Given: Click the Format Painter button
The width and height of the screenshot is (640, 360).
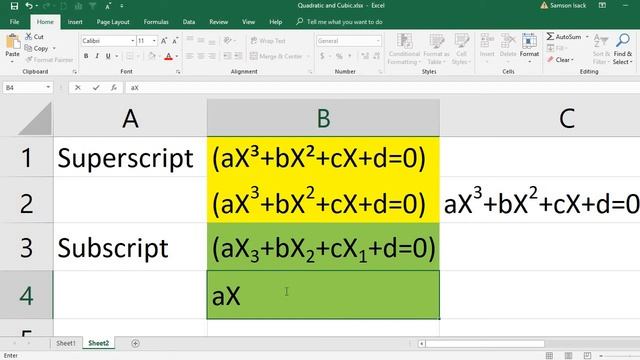Looking at the screenshot, I should point(49,60).
